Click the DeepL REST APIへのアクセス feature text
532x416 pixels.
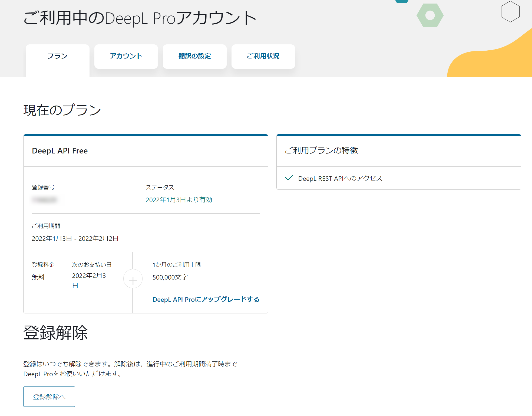click(x=340, y=178)
